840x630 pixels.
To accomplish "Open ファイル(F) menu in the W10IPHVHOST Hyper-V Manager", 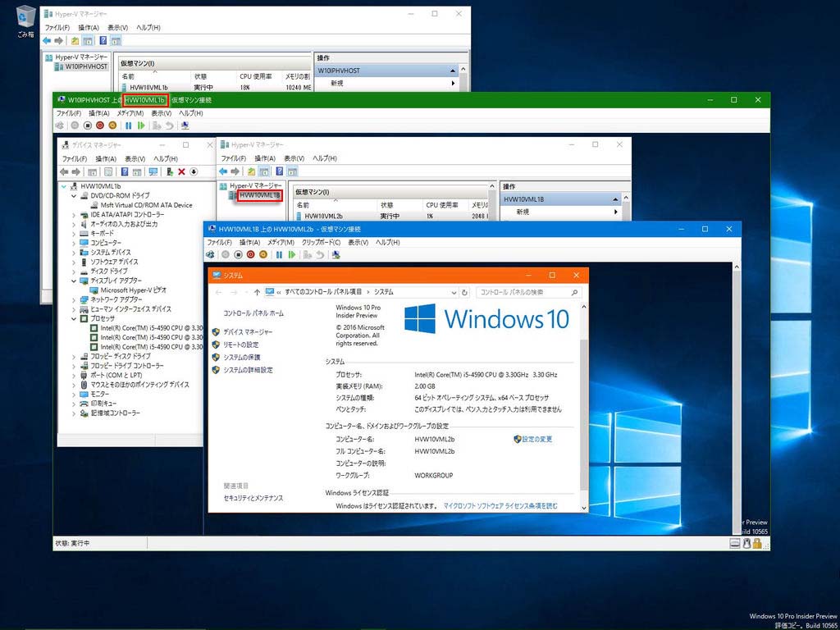I will [57, 28].
